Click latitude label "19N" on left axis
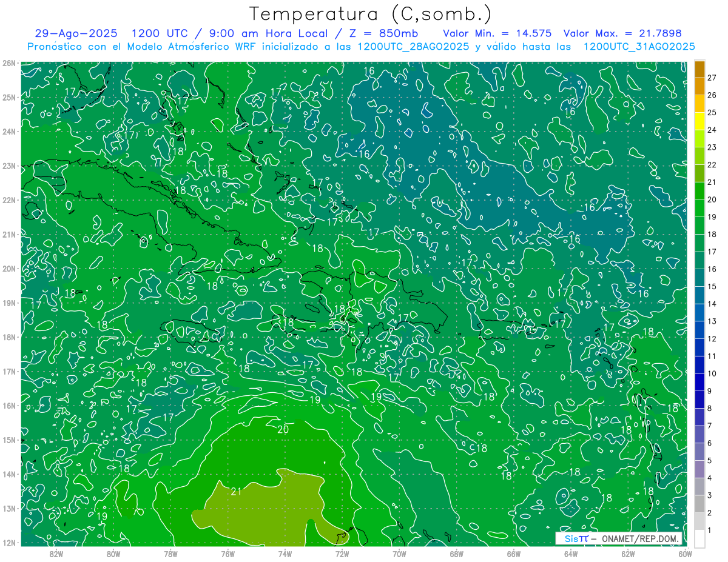 (x=9, y=303)
